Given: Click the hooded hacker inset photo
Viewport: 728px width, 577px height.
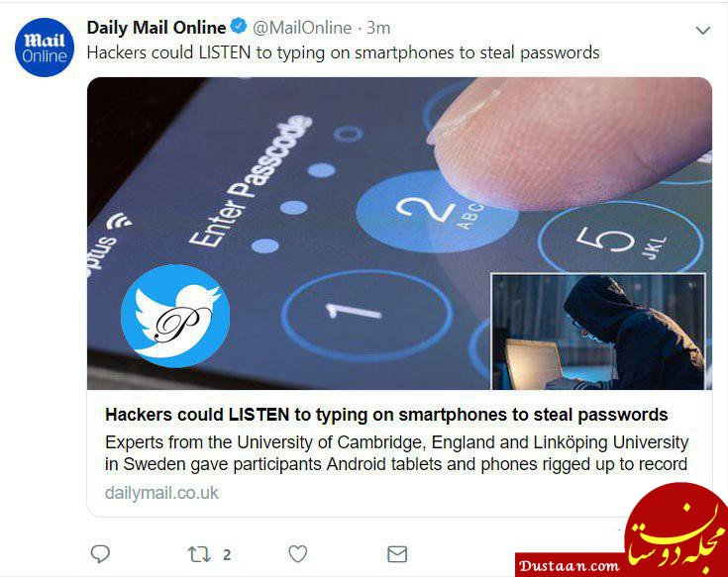Looking at the screenshot, I should 598,332.
